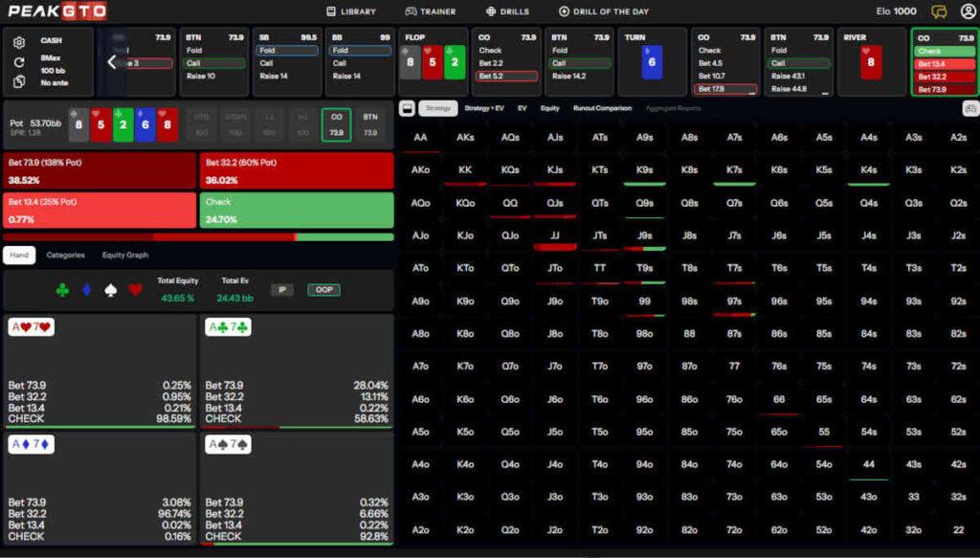This screenshot has height=558, width=980.
Task: Click the red 8 river card in header
Action: pos(871,62)
